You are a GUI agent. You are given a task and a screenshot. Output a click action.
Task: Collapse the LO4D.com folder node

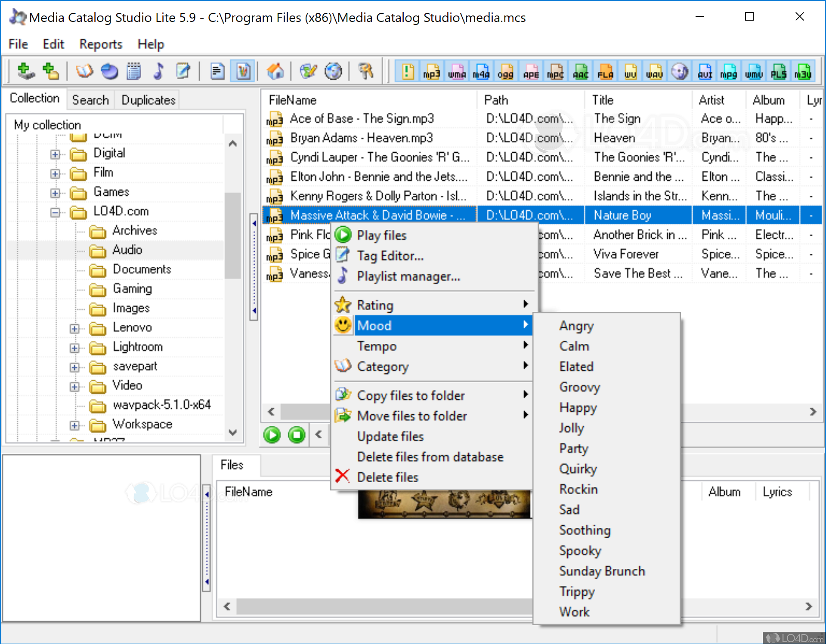click(x=55, y=212)
